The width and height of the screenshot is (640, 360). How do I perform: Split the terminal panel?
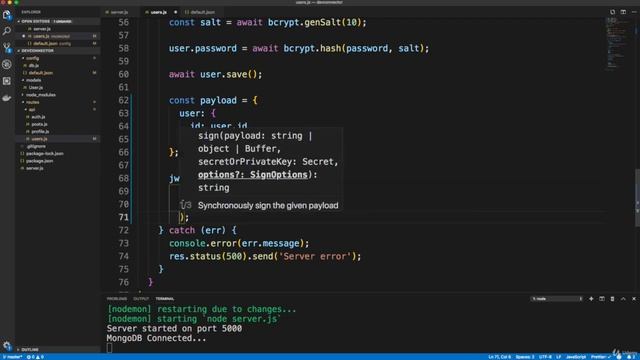tap(602, 299)
